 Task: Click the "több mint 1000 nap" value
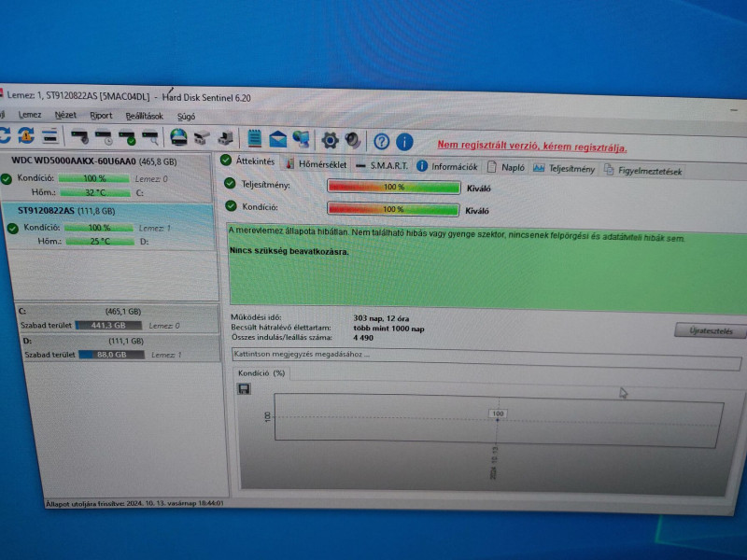tap(388, 329)
